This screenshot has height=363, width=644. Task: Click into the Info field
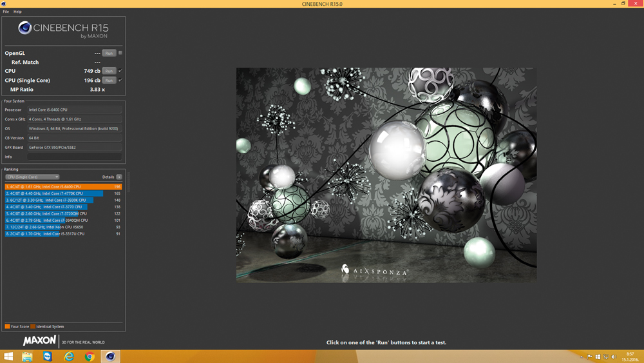[74, 157]
